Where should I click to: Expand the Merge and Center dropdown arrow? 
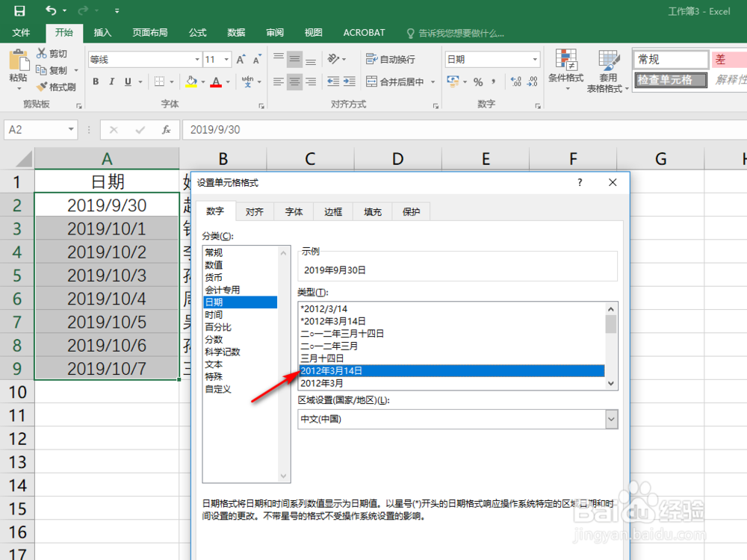click(433, 82)
